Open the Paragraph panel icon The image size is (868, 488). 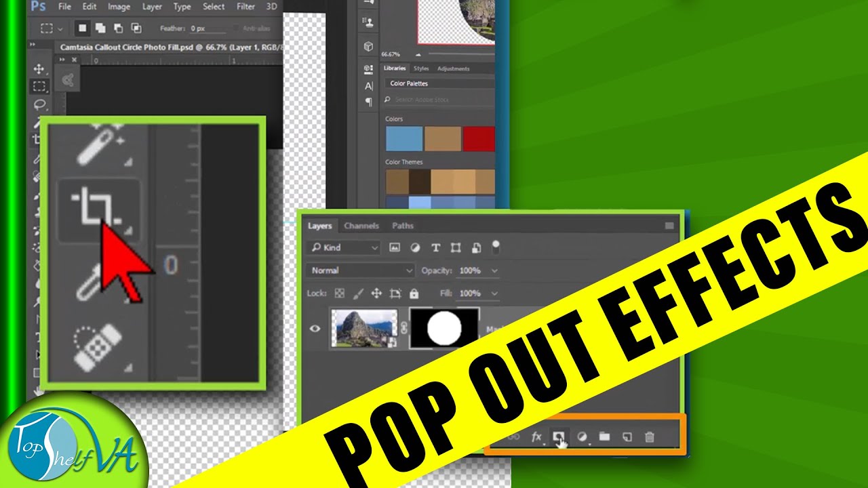click(x=368, y=102)
